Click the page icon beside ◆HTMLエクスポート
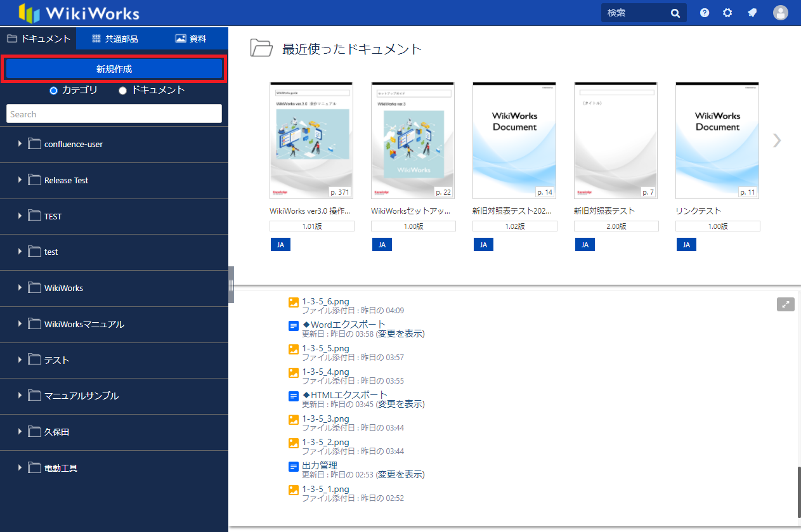 point(294,396)
